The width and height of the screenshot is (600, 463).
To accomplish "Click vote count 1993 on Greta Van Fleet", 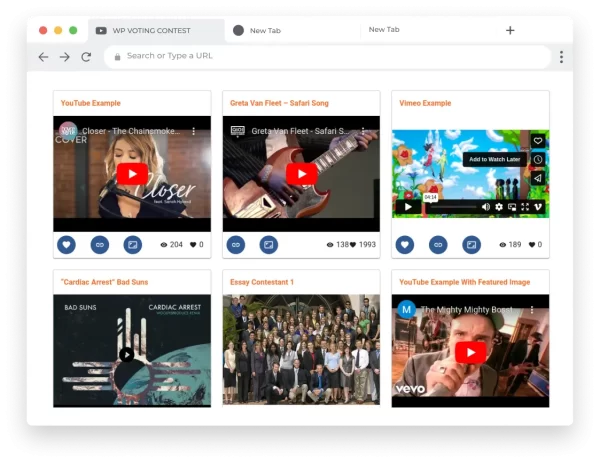I will tap(363, 245).
